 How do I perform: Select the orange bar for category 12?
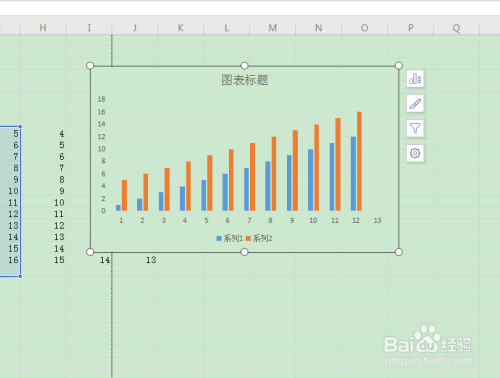click(x=359, y=161)
